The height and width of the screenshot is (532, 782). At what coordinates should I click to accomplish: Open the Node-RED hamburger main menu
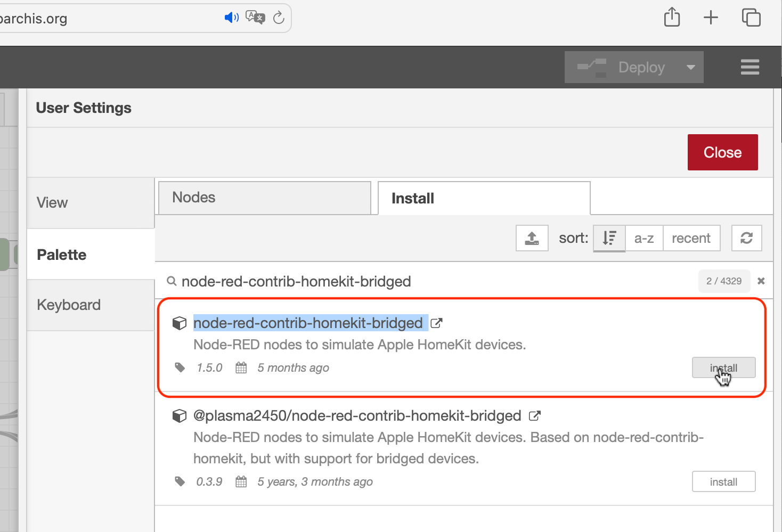(x=750, y=67)
